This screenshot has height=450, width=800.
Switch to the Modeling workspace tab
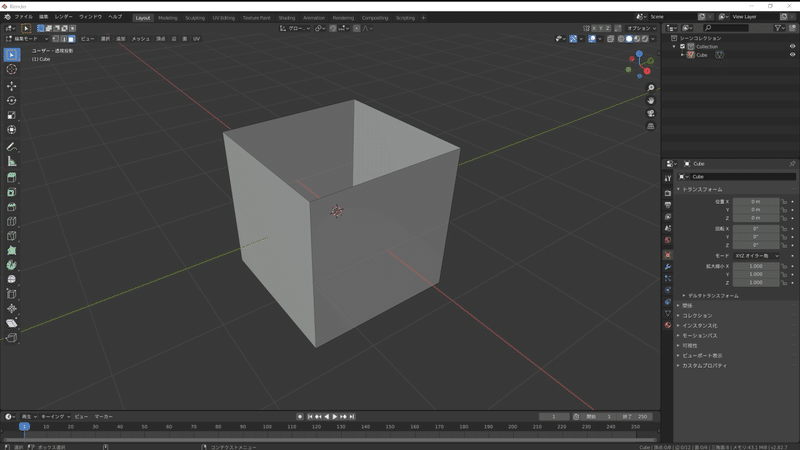coord(167,18)
